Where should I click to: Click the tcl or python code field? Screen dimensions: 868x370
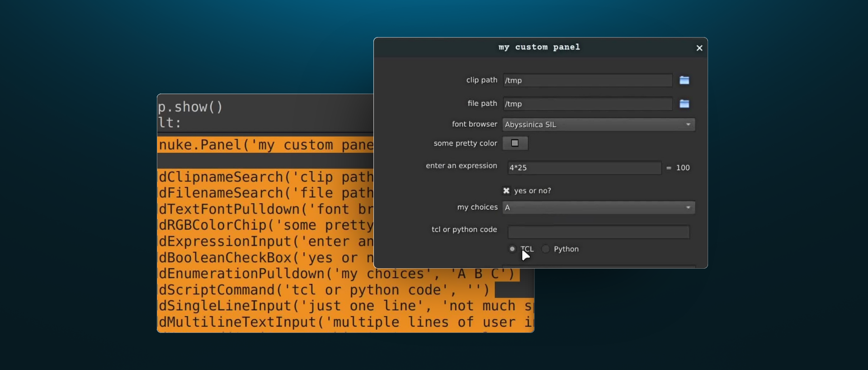[599, 232]
